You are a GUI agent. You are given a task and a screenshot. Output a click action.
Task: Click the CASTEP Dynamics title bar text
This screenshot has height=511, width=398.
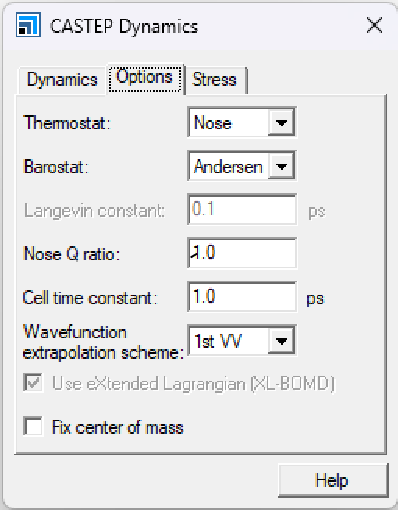(124, 27)
